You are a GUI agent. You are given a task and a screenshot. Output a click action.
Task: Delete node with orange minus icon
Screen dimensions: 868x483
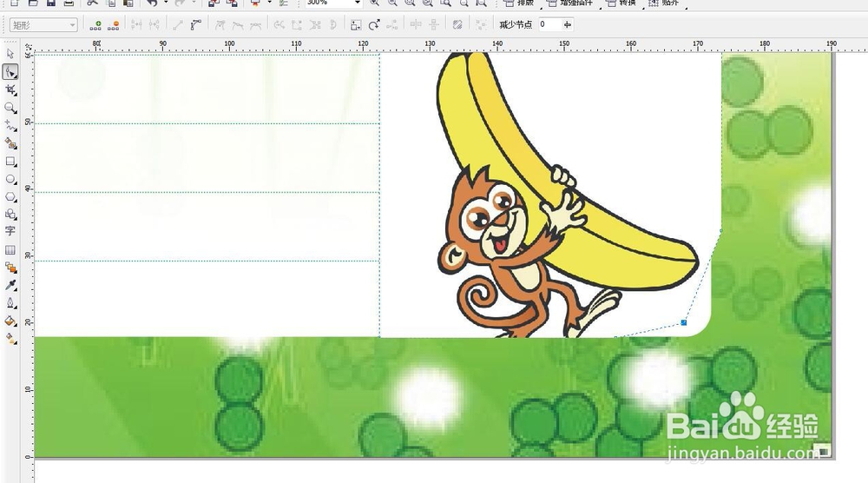coord(113,25)
